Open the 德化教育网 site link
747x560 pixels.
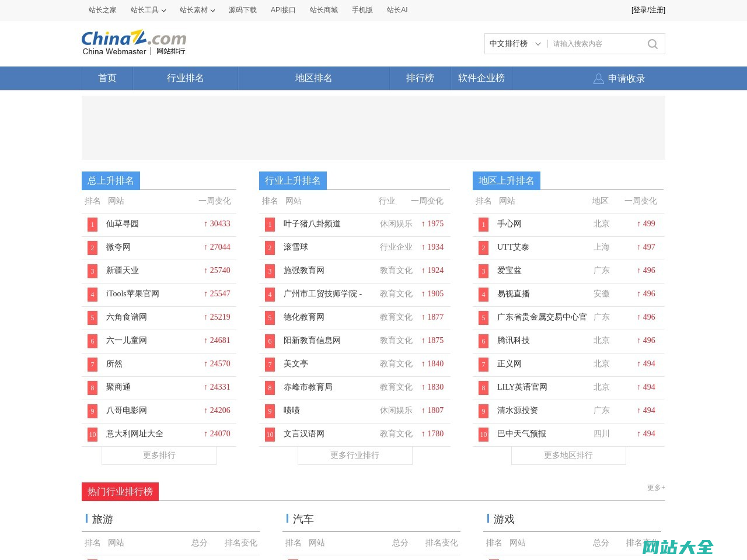304,317
